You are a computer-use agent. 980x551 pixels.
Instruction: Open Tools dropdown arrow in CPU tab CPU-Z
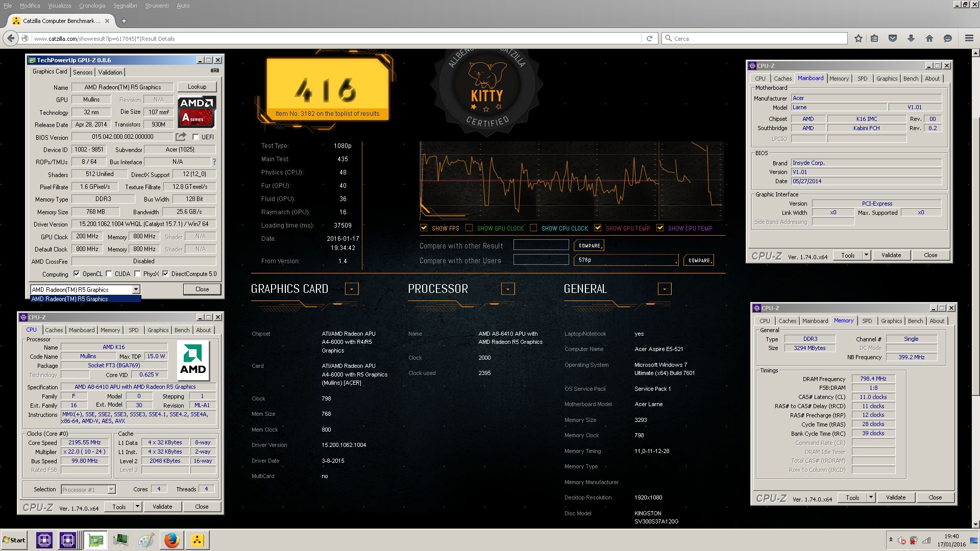(x=137, y=507)
